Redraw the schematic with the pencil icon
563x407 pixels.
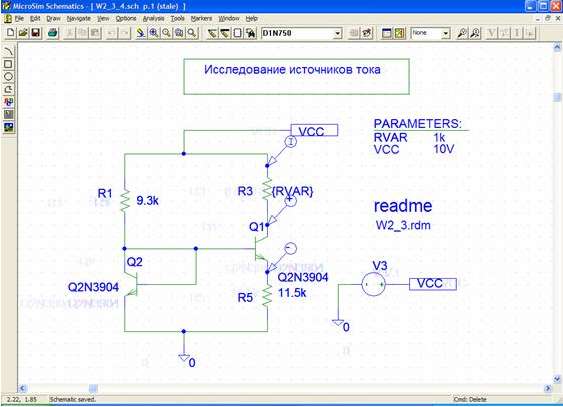pos(141,33)
